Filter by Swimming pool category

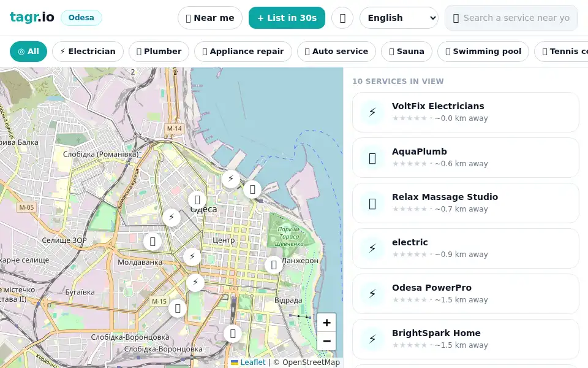tap(483, 52)
